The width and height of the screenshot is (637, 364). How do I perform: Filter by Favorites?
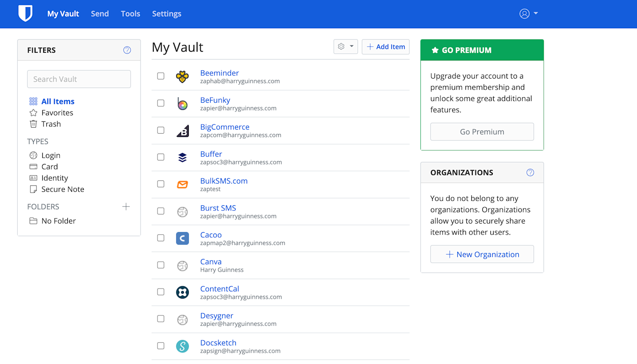pyautogui.click(x=57, y=113)
